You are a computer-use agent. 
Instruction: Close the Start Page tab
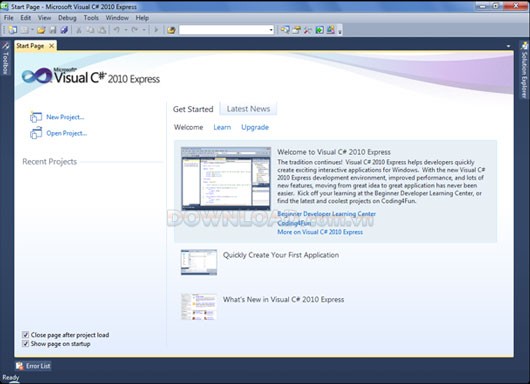tap(51, 46)
